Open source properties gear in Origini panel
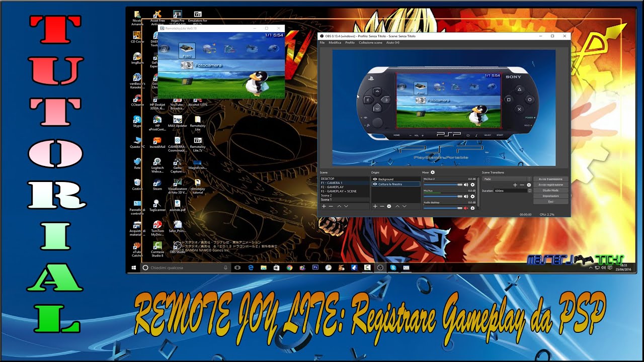 tap(389, 206)
